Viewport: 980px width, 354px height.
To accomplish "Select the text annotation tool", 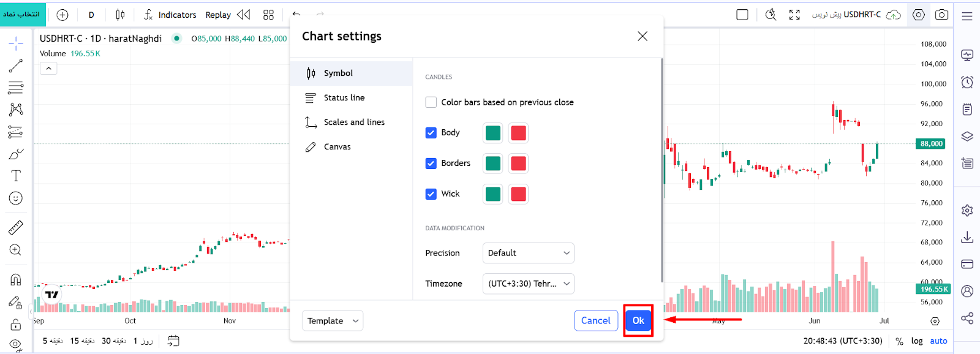I will coord(16,176).
